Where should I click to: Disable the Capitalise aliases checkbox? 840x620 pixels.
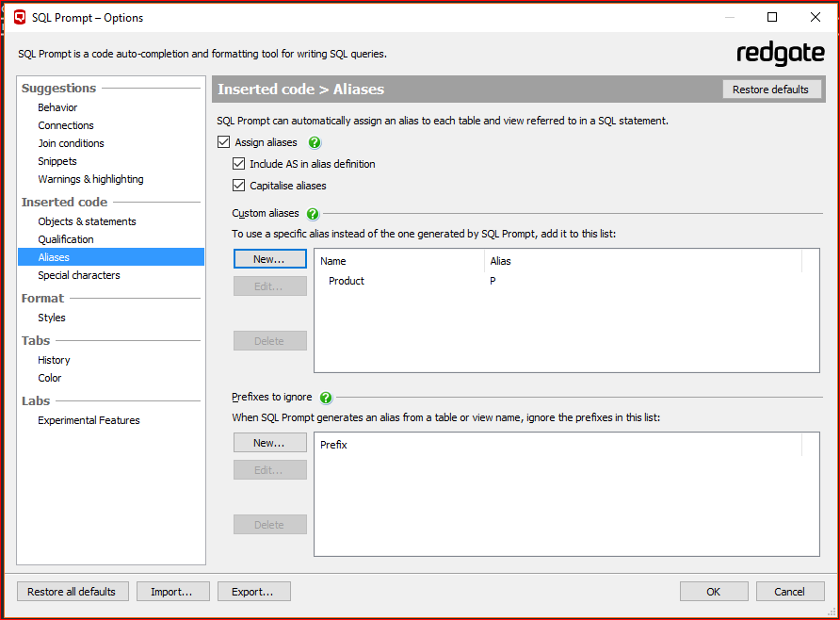click(239, 186)
